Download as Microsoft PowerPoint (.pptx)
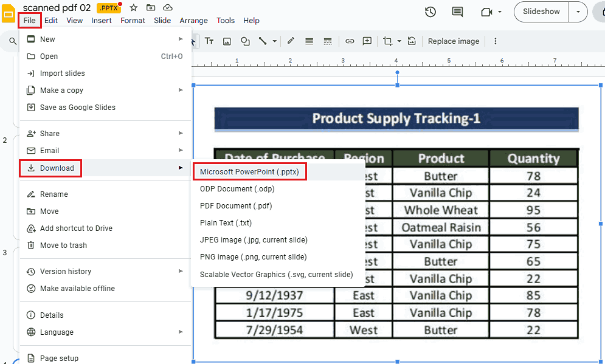Image resolution: width=605 pixels, height=364 pixels. click(x=278, y=172)
